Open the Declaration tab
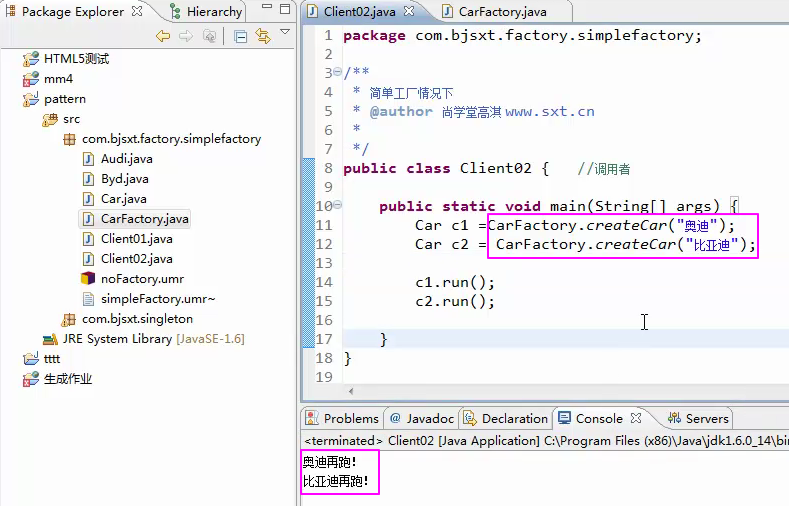The width and height of the screenshot is (789, 506). pyautogui.click(x=506, y=418)
